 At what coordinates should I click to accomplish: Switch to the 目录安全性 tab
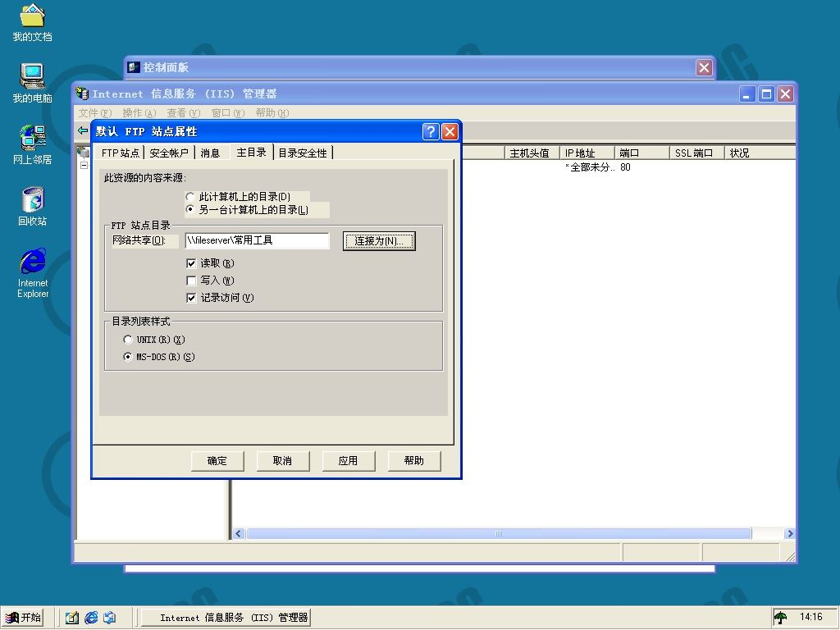303,153
